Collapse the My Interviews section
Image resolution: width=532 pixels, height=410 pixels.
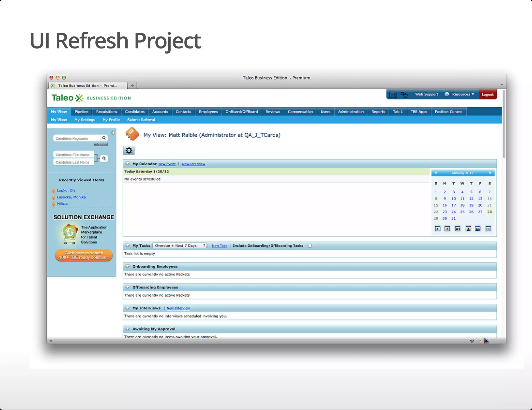coord(128,308)
